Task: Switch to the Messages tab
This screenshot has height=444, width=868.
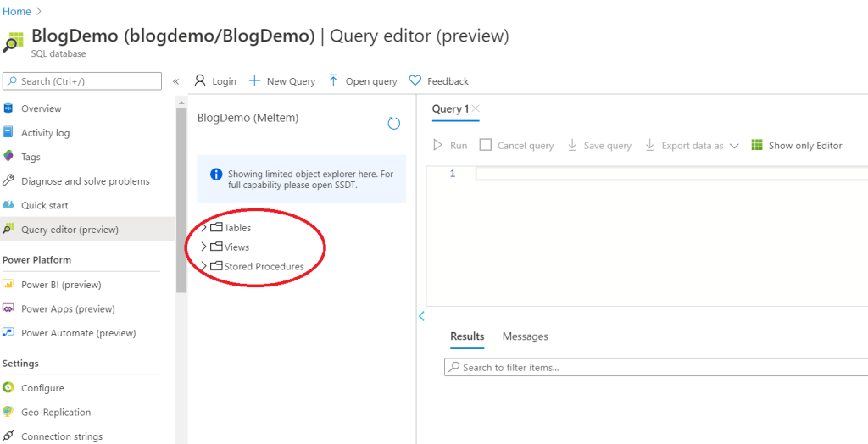Action: pos(525,336)
